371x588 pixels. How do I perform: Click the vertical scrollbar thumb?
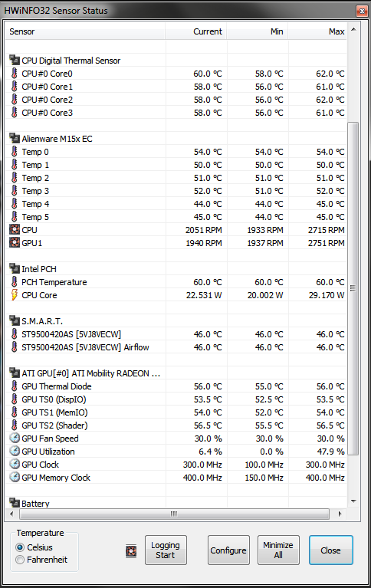[353, 288]
